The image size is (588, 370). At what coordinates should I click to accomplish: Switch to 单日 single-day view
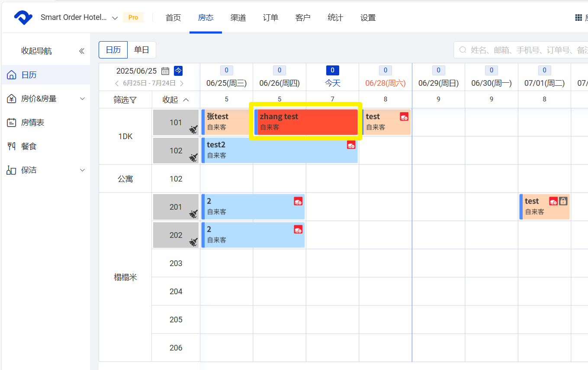(x=141, y=50)
